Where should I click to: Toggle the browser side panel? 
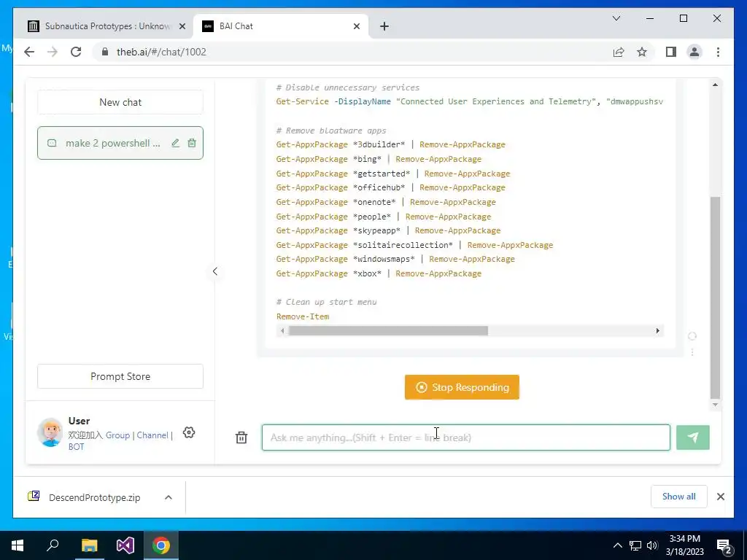(671, 52)
